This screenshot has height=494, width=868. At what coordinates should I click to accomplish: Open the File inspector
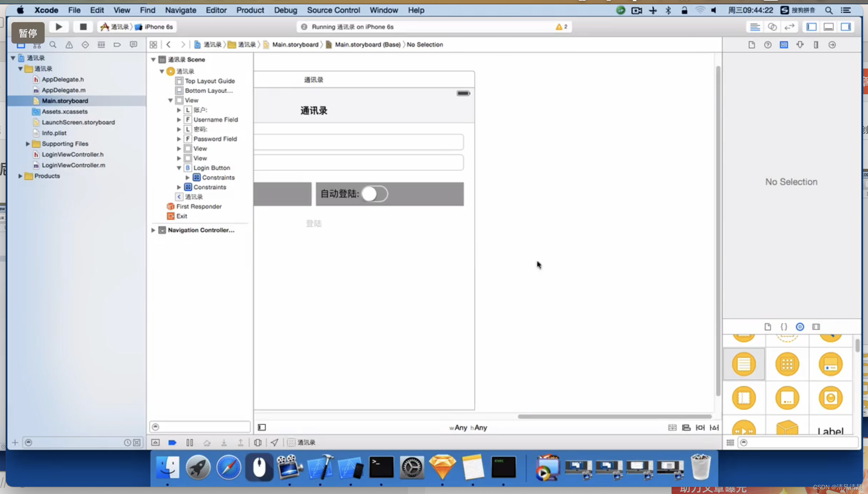pyautogui.click(x=752, y=45)
